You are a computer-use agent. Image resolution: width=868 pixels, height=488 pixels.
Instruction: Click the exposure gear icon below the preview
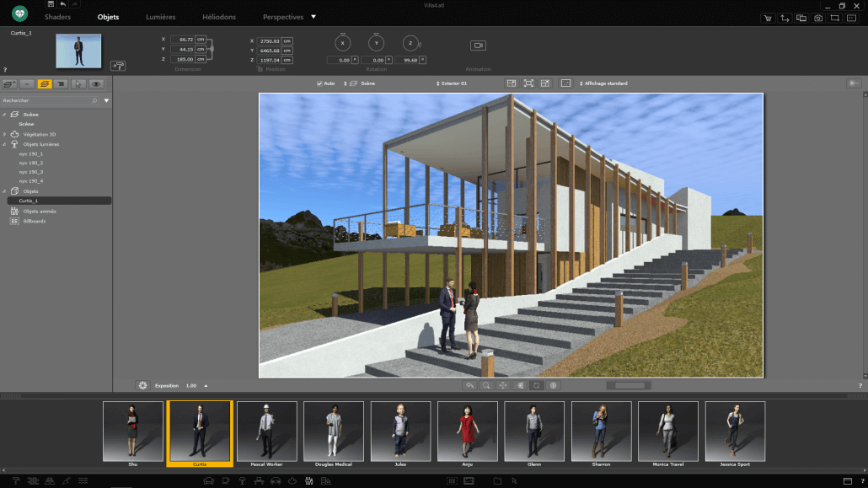142,384
